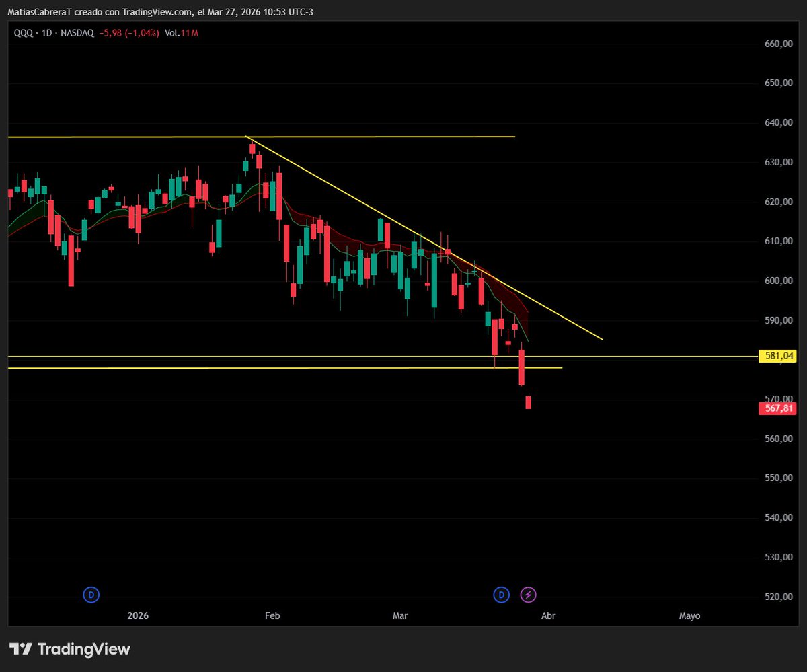The image size is (807, 672).
Task: Select the descending yellow trendline
Action: tap(424, 238)
